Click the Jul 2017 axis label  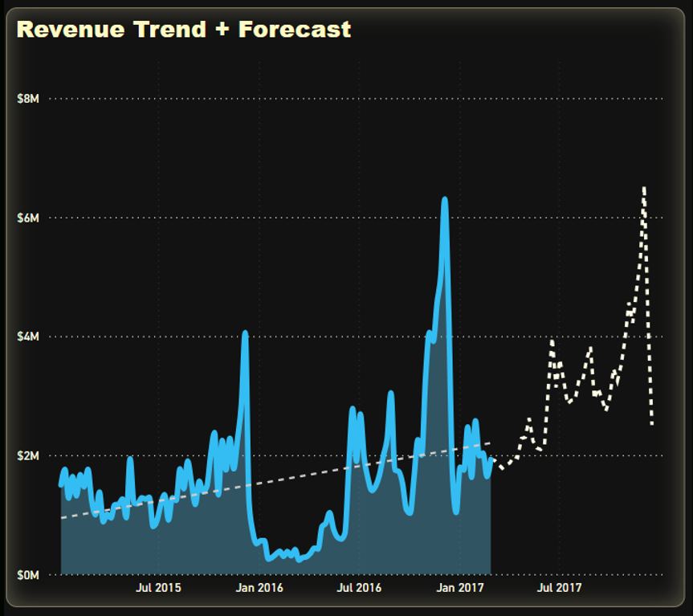click(x=561, y=589)
